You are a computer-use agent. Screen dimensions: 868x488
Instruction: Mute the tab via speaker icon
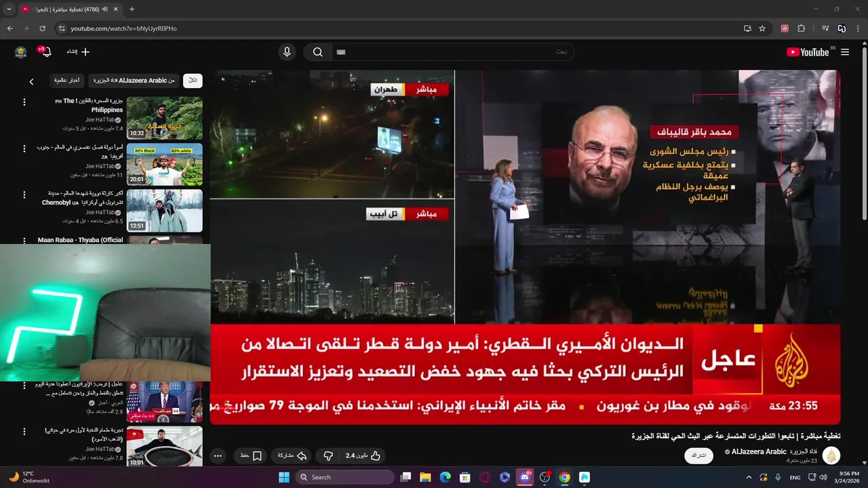pyautogui.click(x=105, y=9)
